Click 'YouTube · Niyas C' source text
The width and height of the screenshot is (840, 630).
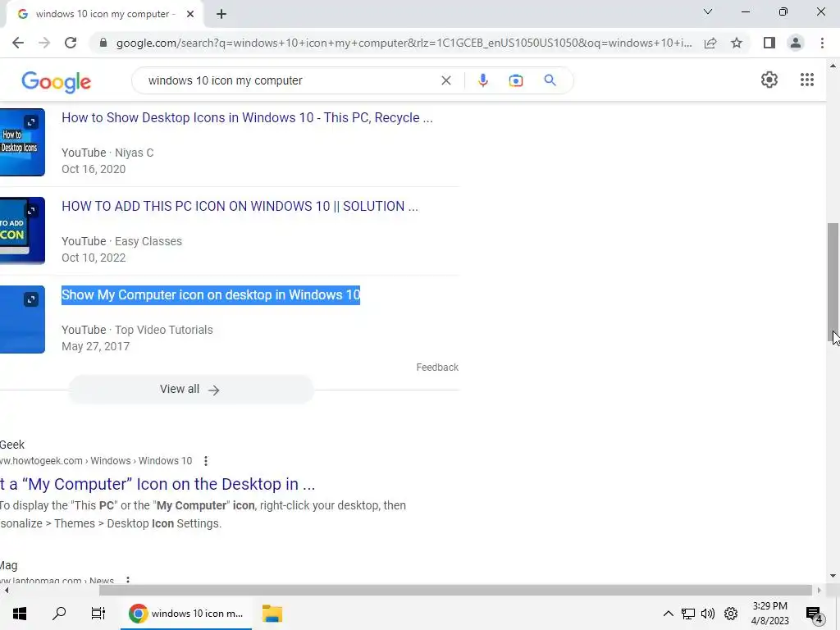(x=107, y=153)
